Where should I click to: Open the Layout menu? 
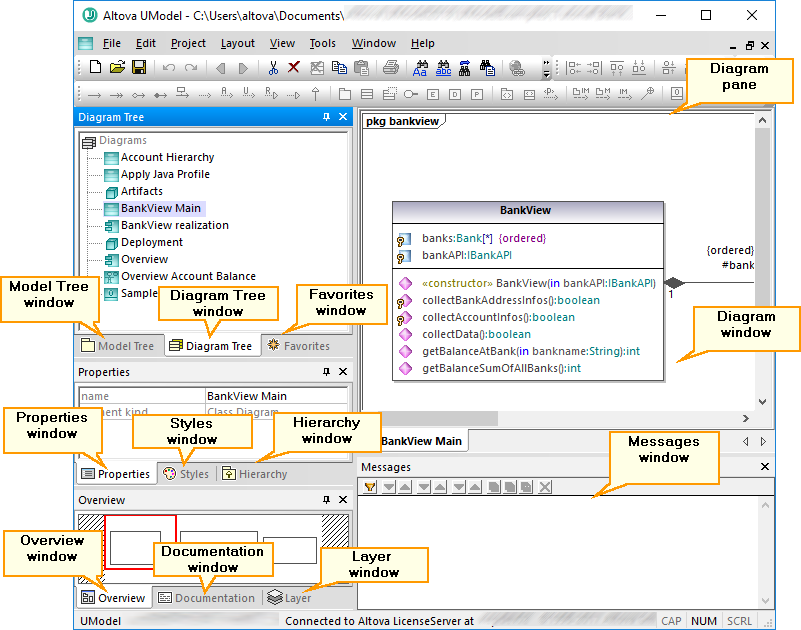click(x=237, y=43)
